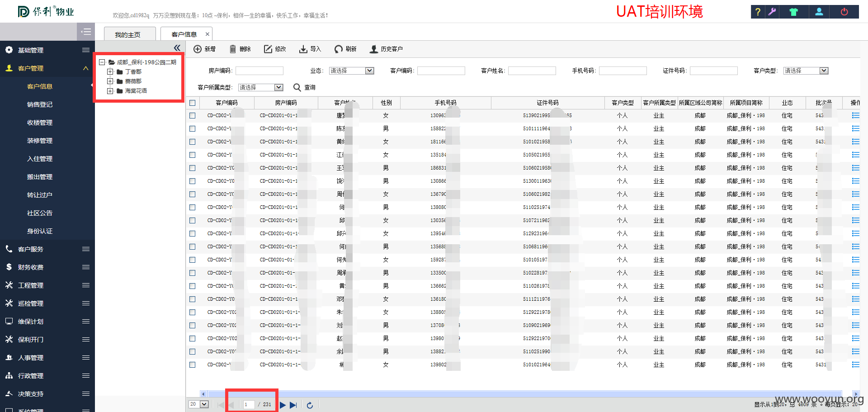Click the 修改 edit button
This screenshot has height=412, width=868.
click(275, 49)
